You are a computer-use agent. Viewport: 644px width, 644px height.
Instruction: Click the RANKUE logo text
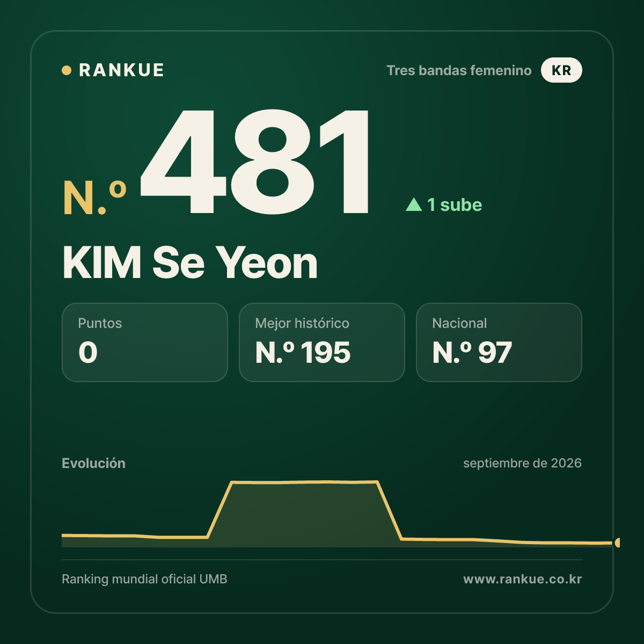pos(121,70)
